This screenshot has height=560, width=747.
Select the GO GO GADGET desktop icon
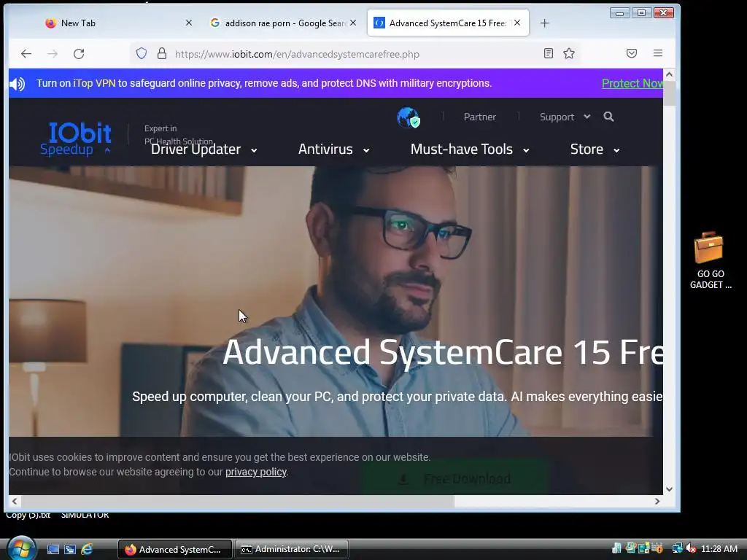[710, 260]
